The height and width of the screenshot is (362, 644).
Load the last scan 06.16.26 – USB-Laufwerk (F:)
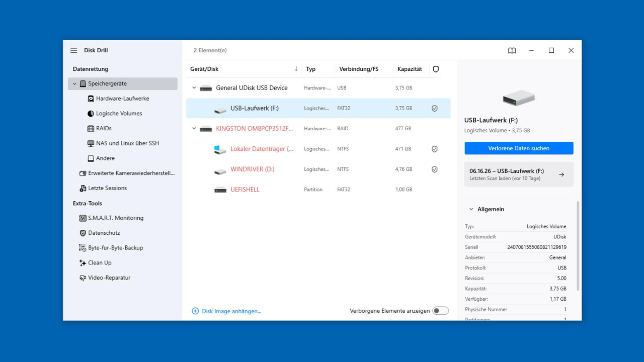(x=519, y=174)
